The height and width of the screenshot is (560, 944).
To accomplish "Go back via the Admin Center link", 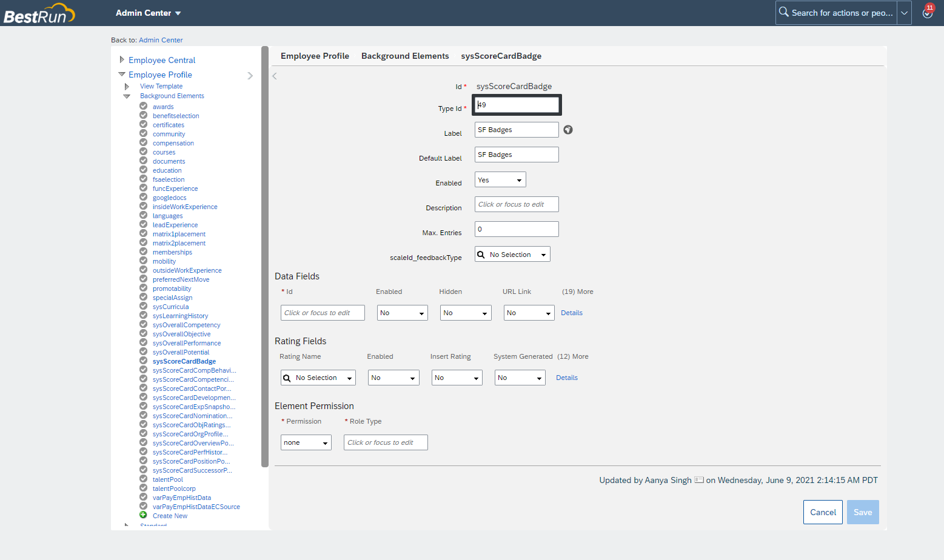I will point(161,40).
